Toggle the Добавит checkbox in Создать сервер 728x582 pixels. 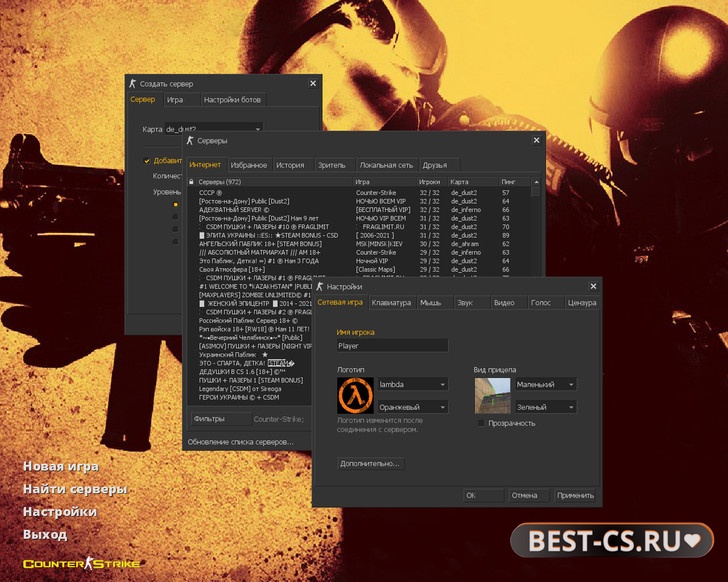tap(147, 161)
